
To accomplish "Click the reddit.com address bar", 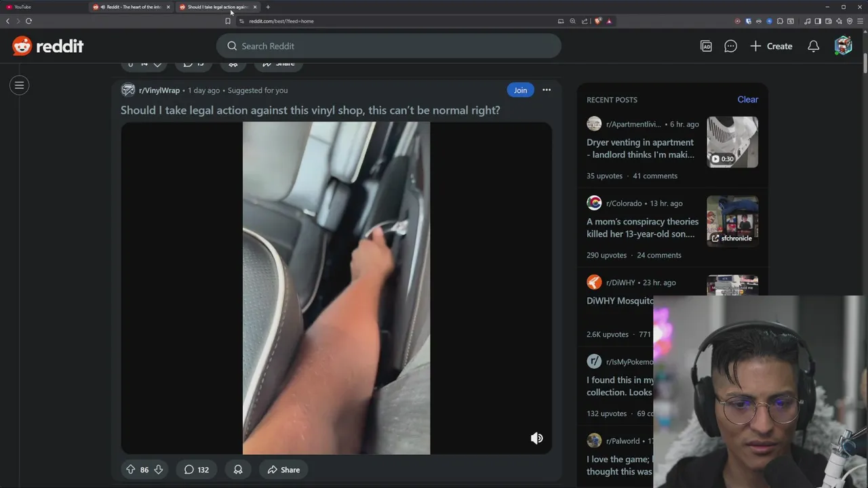I will pyautogui.click(x=400, y=21).
